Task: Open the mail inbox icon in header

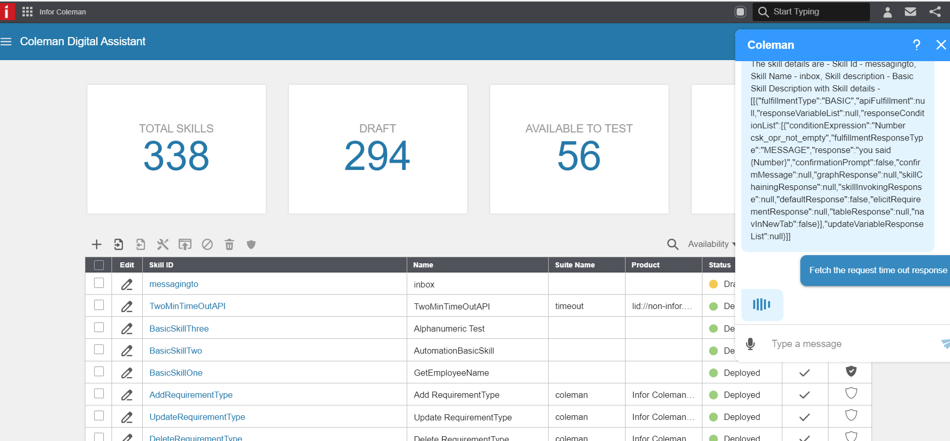Action: tap(910, 12)
